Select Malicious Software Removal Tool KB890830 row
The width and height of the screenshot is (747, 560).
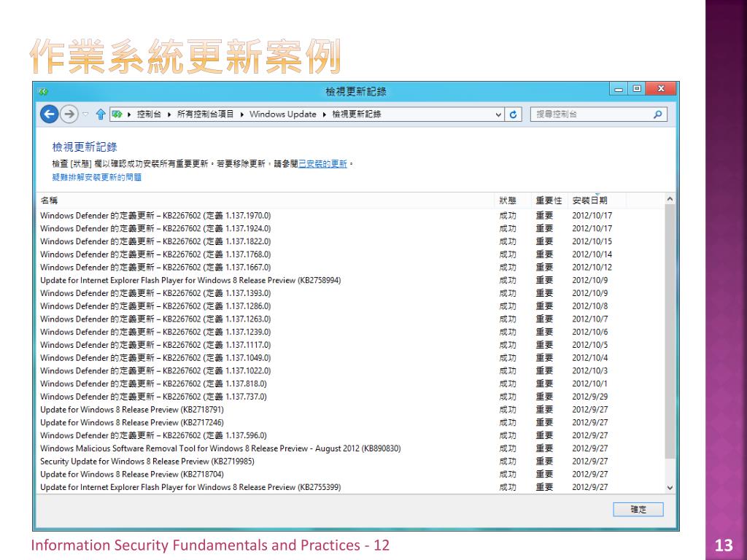click(351, 448)
